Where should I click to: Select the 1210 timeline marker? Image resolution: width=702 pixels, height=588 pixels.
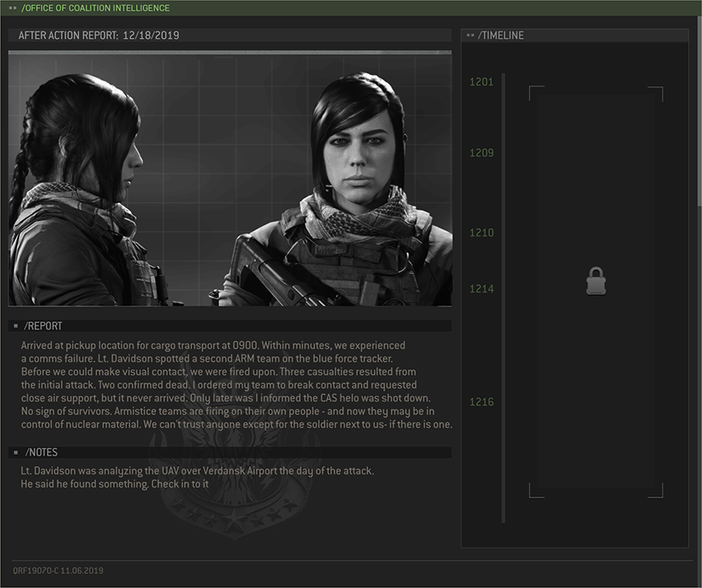tap(481, 233)
